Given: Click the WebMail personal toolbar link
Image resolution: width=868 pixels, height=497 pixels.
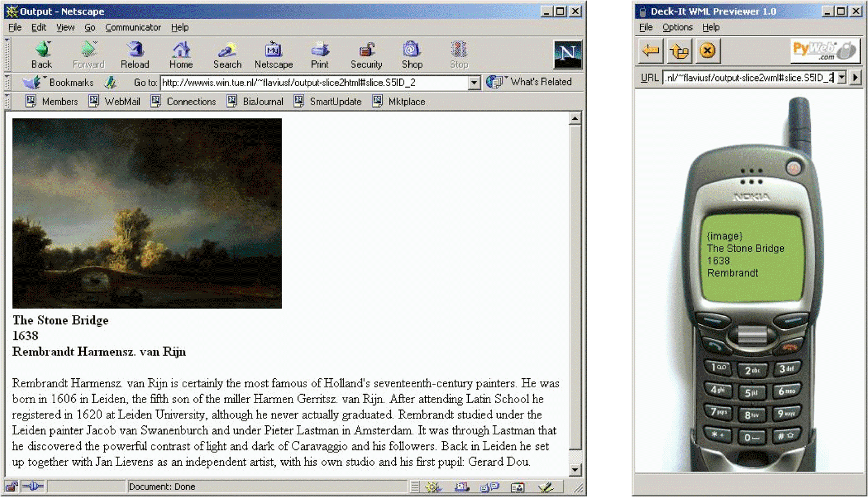Looking at the screenshot, I should (115, 102).
